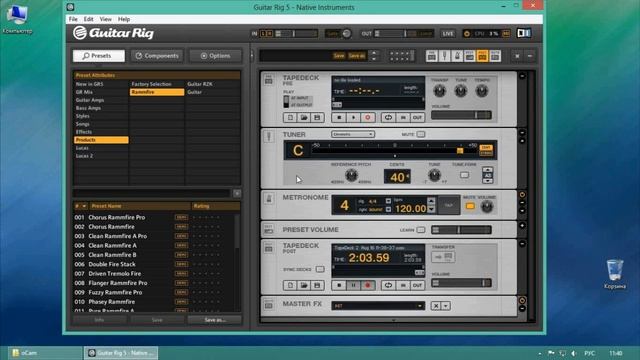Viewport: 640px width, 360px height.
Task: Toggle Tapedeck Post icon in rack toolbar
Action: tap(482, 56)
